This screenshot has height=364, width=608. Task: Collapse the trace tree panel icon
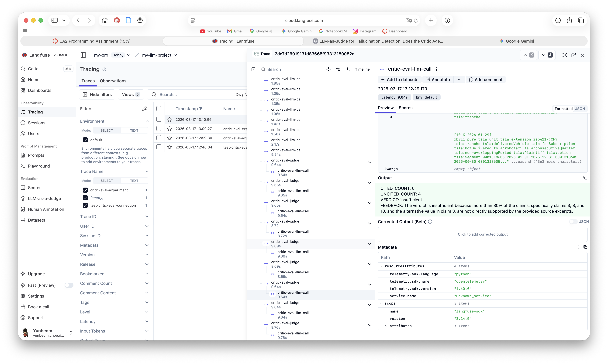coord(253,69)
